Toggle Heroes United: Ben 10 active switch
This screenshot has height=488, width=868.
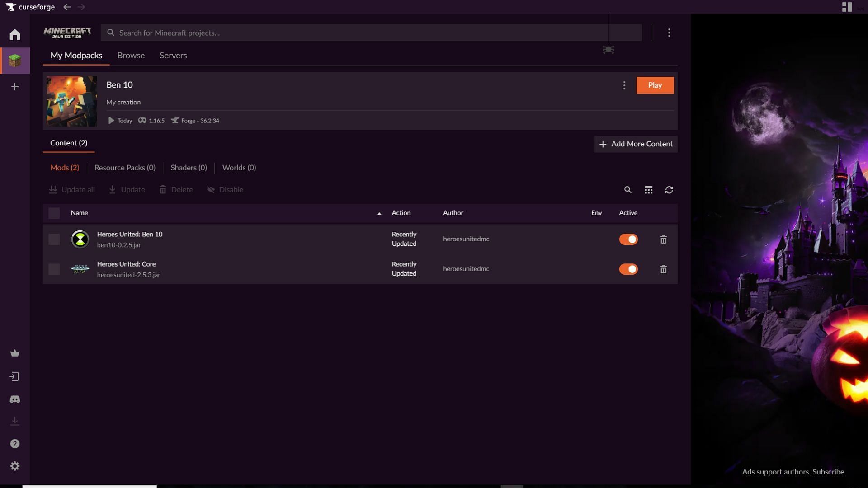point(628,239)
